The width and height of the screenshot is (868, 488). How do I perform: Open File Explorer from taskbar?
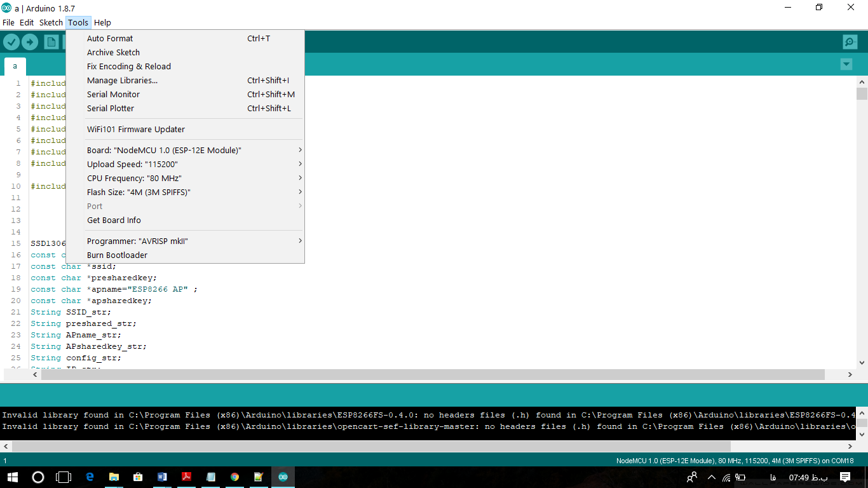114,477
